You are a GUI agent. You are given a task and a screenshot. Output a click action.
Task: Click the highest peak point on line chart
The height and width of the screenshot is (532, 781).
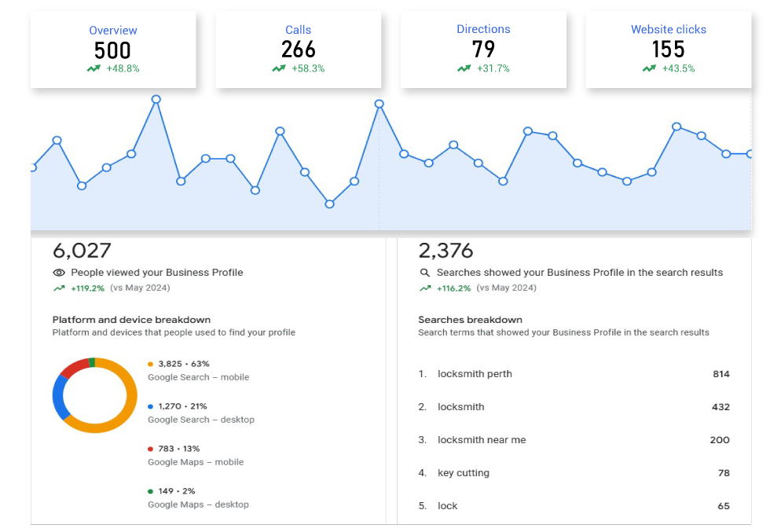pos(156,99)
